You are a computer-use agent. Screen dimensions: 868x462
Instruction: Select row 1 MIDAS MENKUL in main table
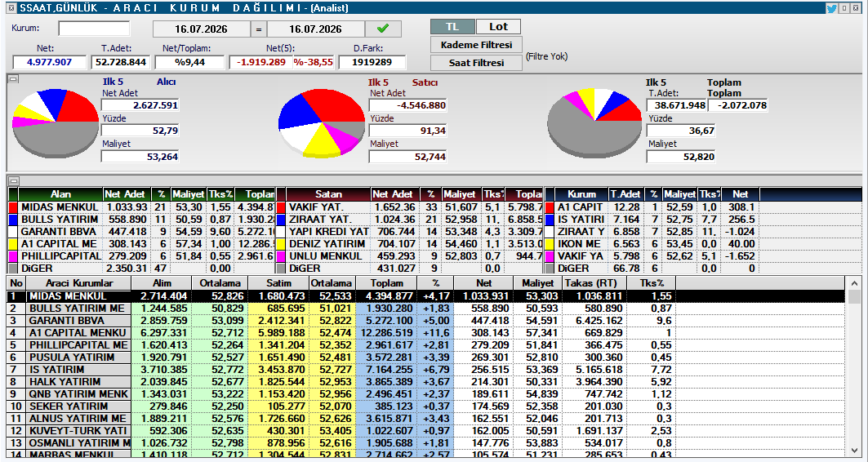click(427, 296)
